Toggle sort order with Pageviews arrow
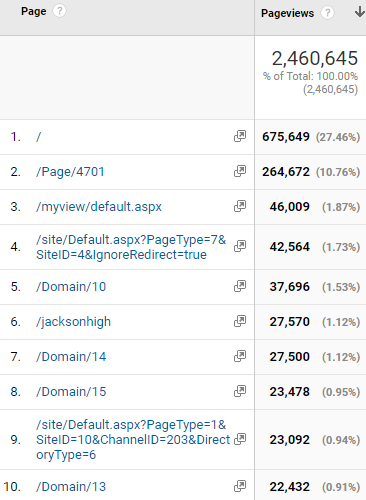Screen dimensions: 366x500 (x=359, y=12)
